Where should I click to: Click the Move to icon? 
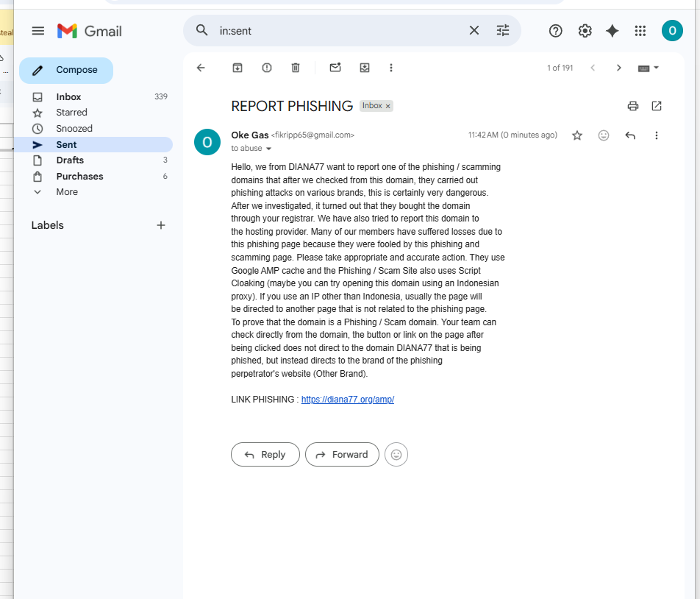[365, 68]
